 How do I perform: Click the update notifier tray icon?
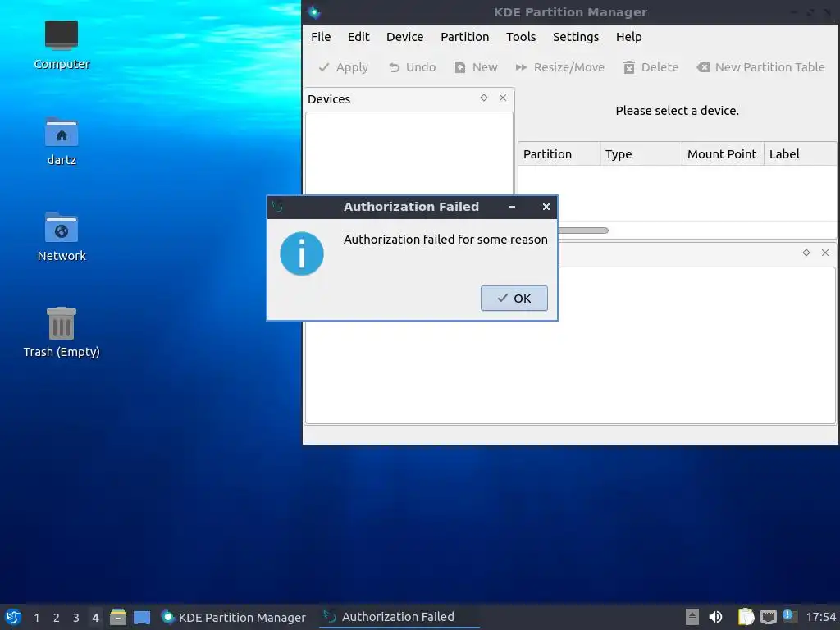click(789, 616)
